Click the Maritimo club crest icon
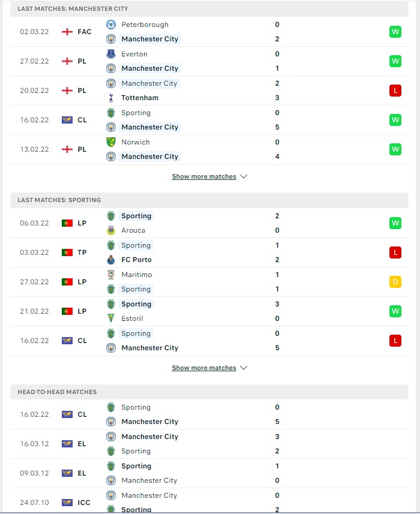The image size is (420, 514). pos(111,275)
